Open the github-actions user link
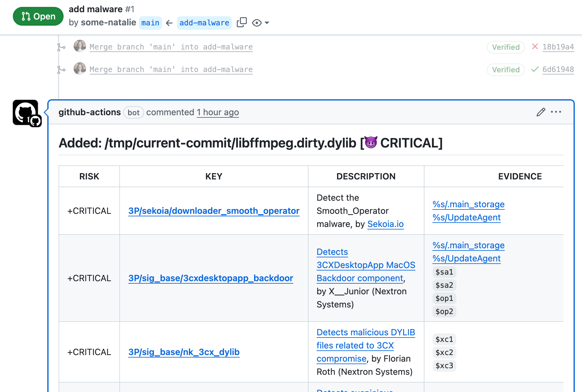 [90, 112]
